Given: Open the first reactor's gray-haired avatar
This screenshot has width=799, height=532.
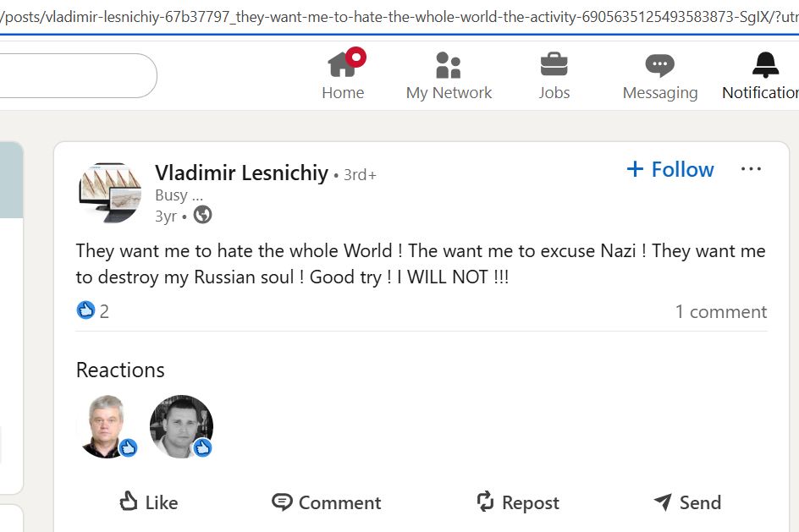Looking at the screenshot, I should [107, 426].
